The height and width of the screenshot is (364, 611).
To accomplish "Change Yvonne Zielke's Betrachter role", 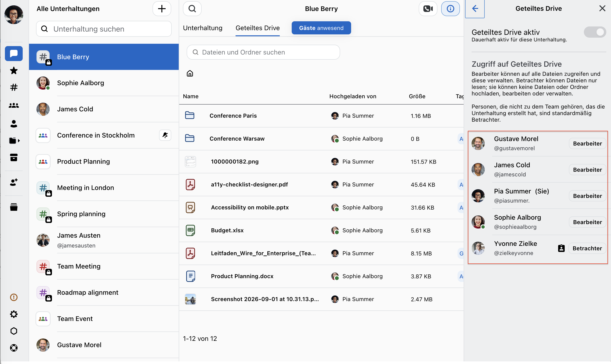I will click(587, 248).
